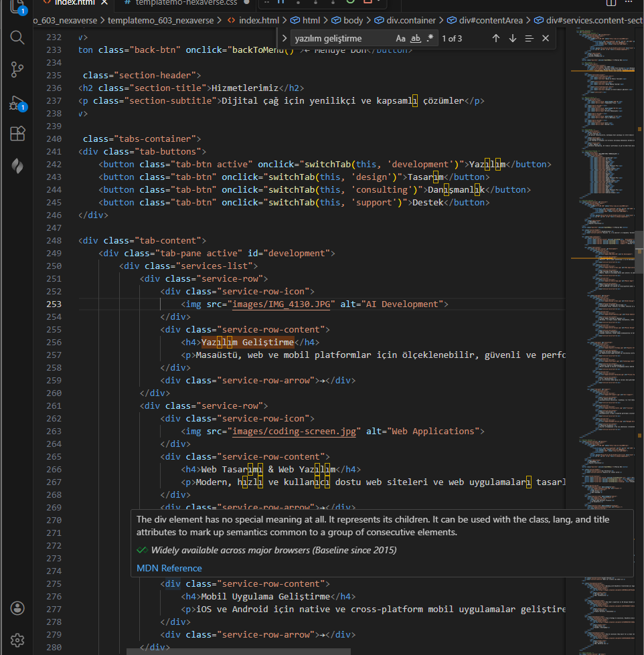Open the Search view in activity bar

pyautogui.click(x=17, y=37)
